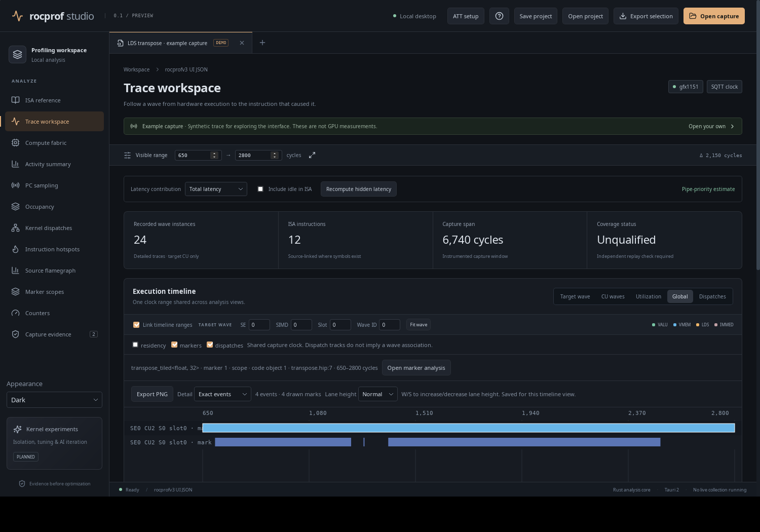Viewport: 760px width, 532px height.
Task: Switch to CU waves tab
Action: pos(613,296)
